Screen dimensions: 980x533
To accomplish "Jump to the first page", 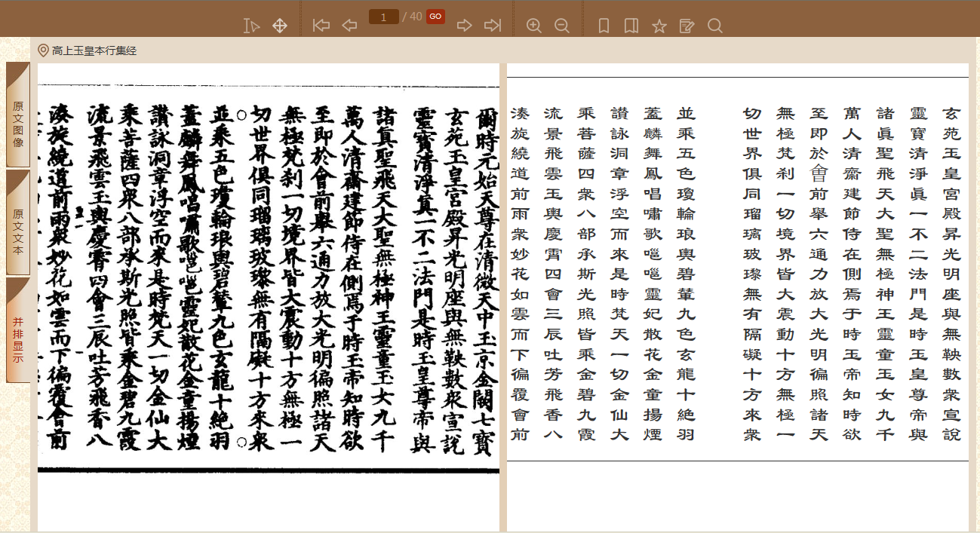I will click(321, 26).
